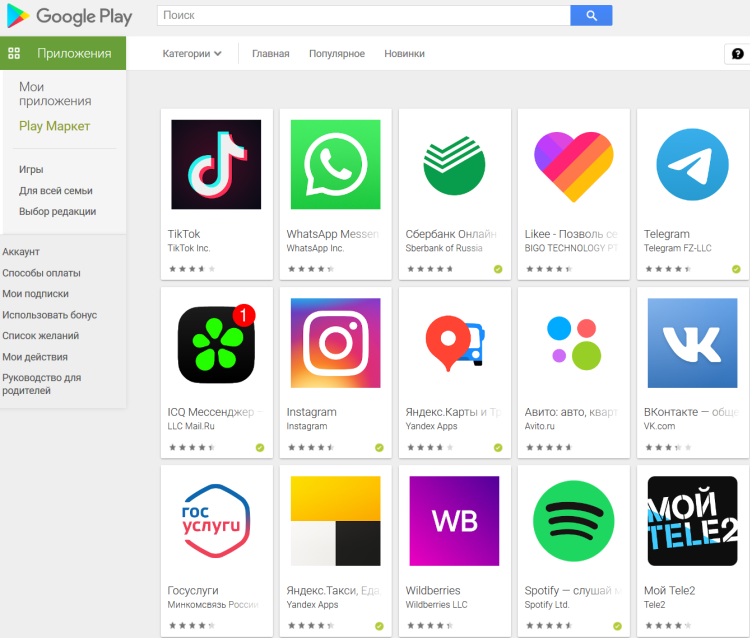
Task: Select the Telegram app icon
Action: 692,165
